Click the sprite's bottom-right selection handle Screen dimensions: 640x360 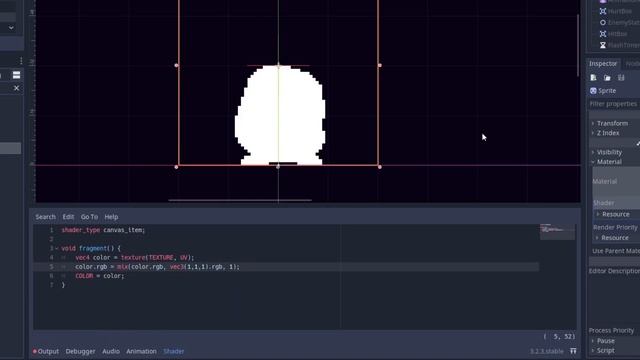coord(380,167)
